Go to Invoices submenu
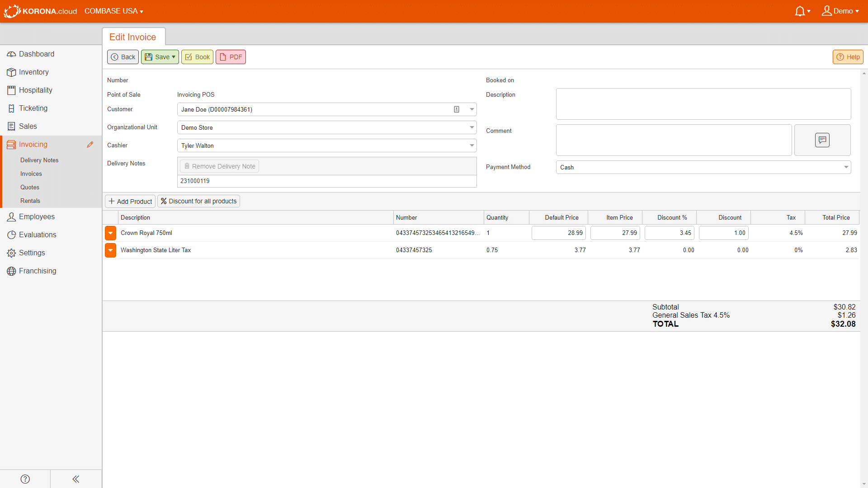The width and height of the screenshot is (868, 488). (31, 174)
